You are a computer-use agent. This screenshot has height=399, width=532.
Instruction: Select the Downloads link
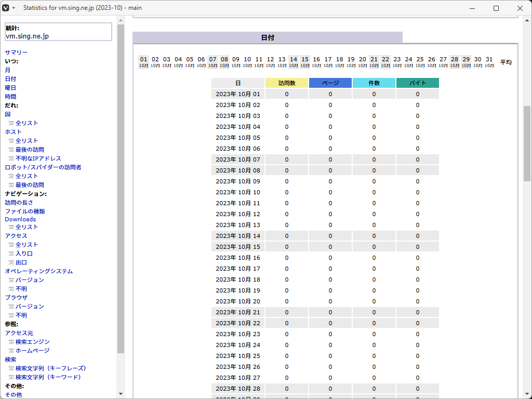tap(20, 219)
